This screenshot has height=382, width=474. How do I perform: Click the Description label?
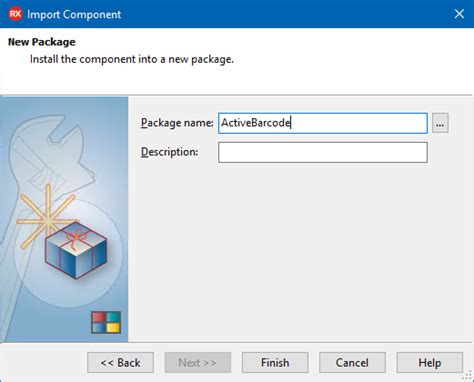(x=169, y=152)
